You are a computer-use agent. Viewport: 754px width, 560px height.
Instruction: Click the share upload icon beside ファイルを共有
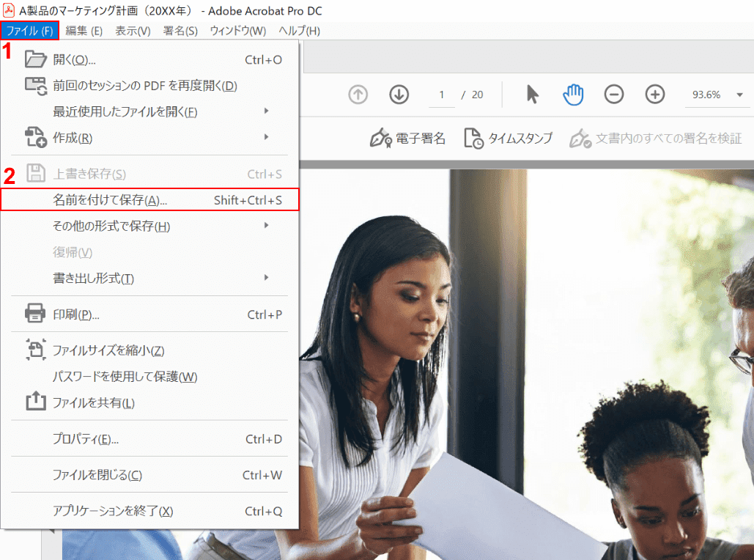click(x=36, y=401)
